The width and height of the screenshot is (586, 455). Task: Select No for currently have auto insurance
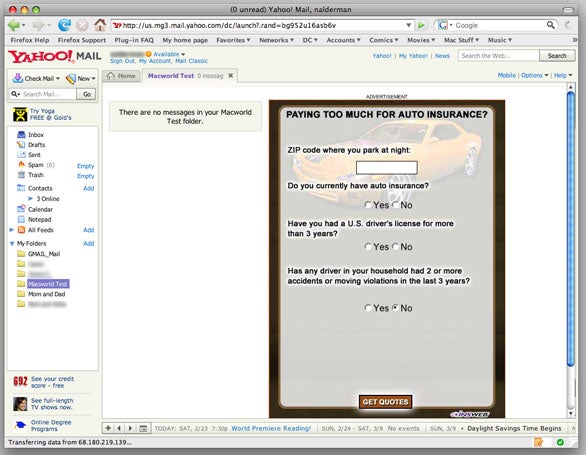click(x=395, y=205)
